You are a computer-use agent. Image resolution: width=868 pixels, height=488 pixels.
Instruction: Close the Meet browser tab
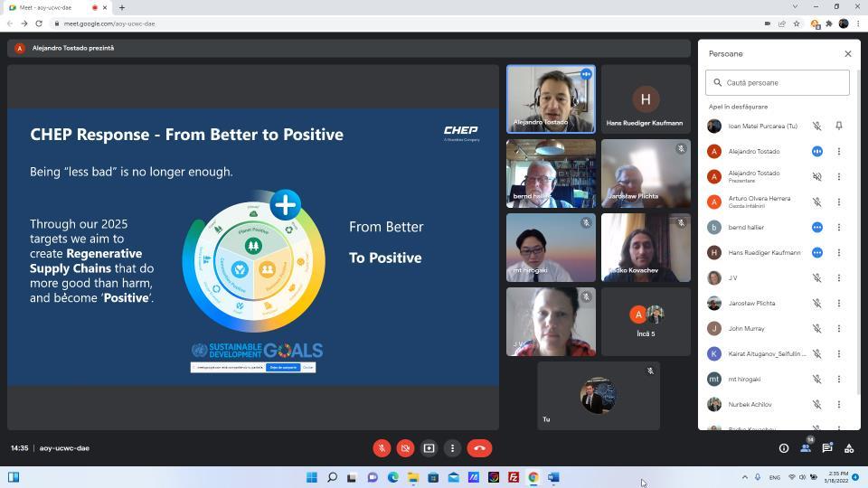(x=105, y=8)
